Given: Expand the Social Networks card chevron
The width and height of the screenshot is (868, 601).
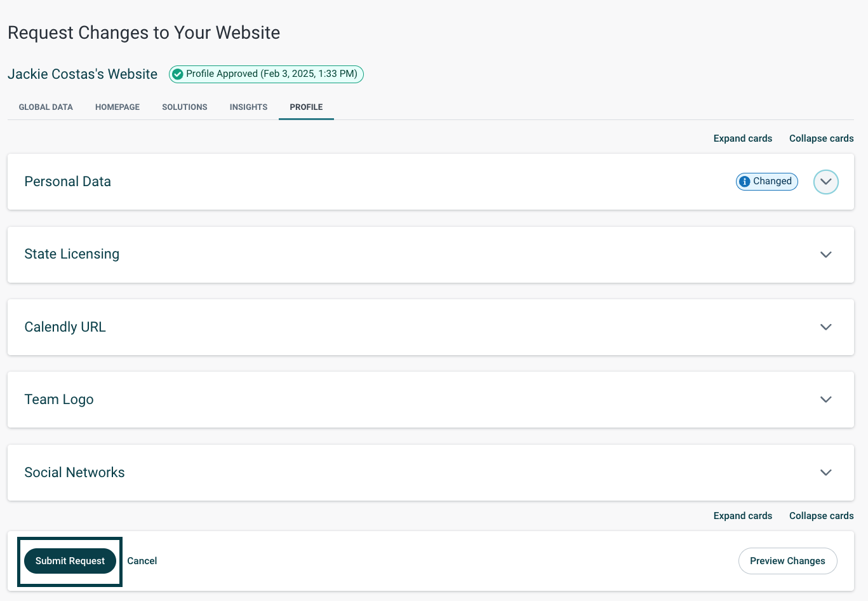Looking at the screenshot, I should (826, 473).
